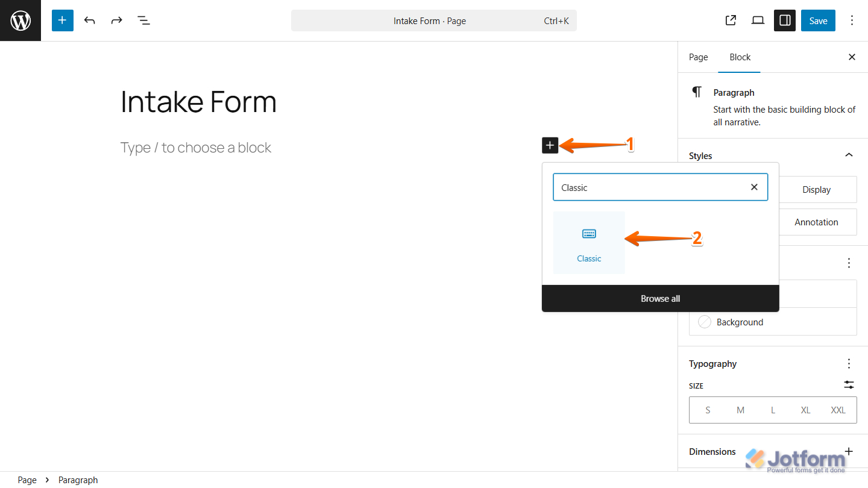Click the Background color swatch
The width and height of the screenshot is (868, 488).
point(704,322)
